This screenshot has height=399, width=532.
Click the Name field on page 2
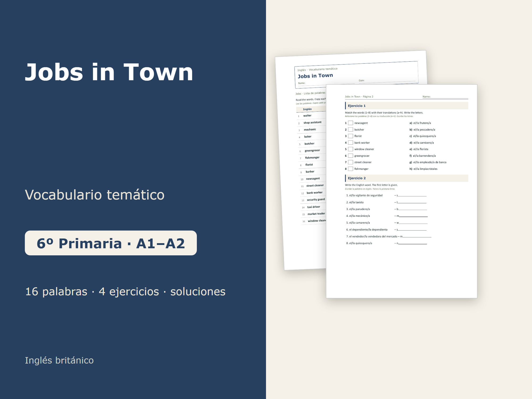(x=445, y=97)
